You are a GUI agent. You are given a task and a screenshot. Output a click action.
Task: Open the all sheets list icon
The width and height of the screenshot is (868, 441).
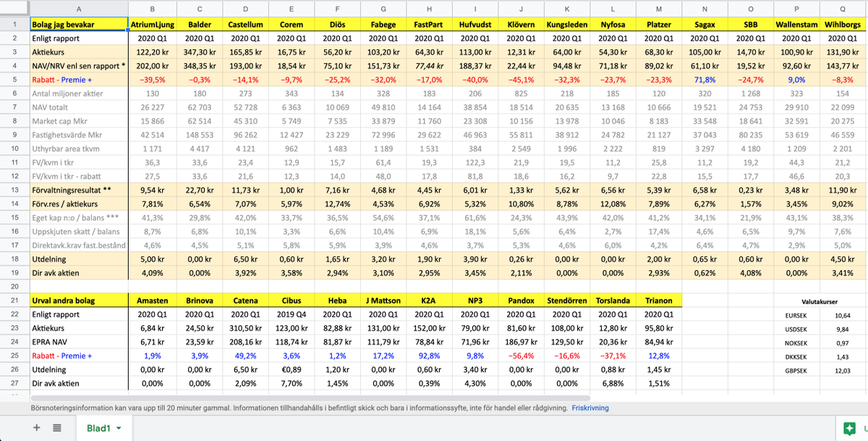coord(57,428)
